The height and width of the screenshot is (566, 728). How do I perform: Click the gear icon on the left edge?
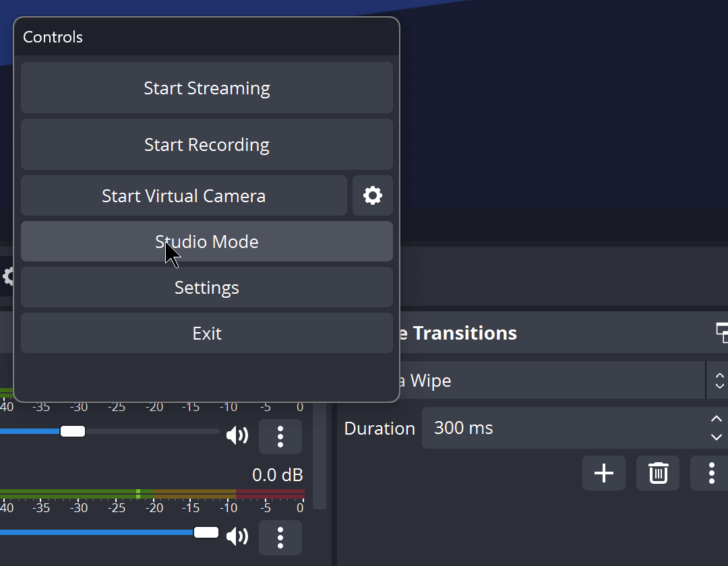pos(7,276)
